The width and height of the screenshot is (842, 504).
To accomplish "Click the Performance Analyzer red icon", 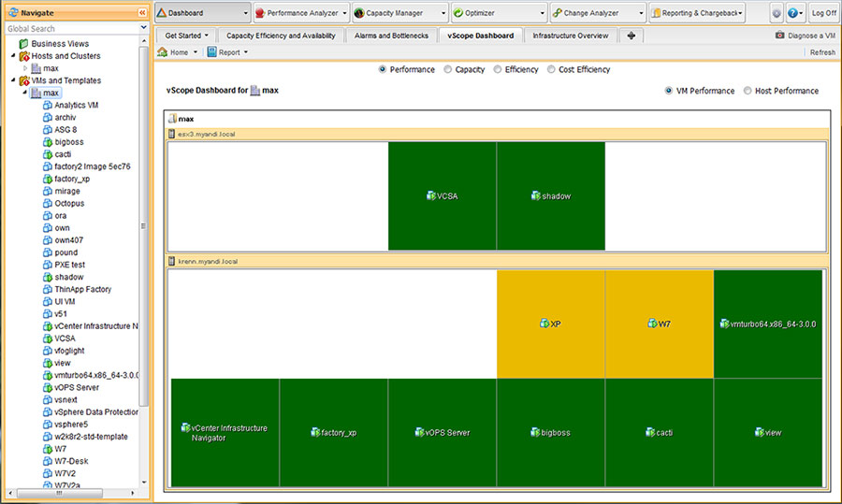I will (260, 13).
